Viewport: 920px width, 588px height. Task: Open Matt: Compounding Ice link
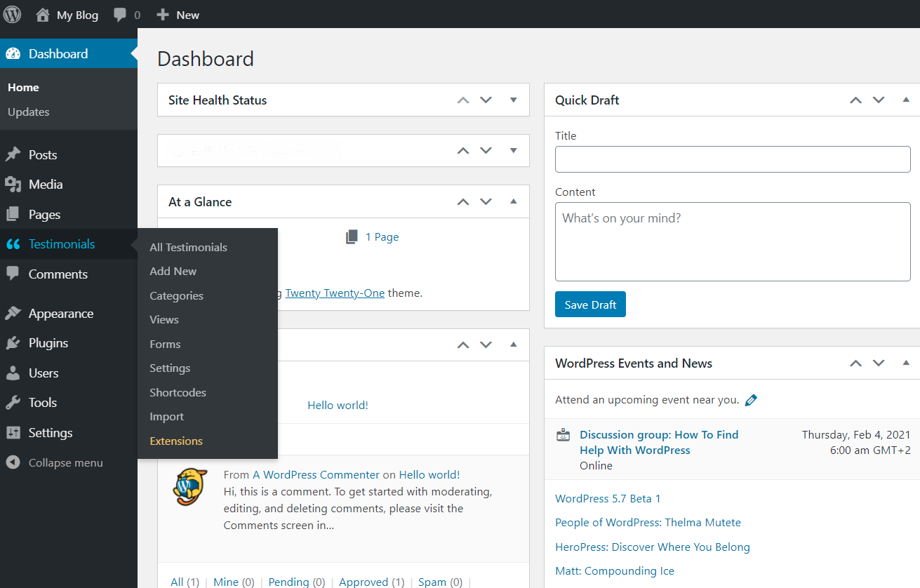click(615, 571)
